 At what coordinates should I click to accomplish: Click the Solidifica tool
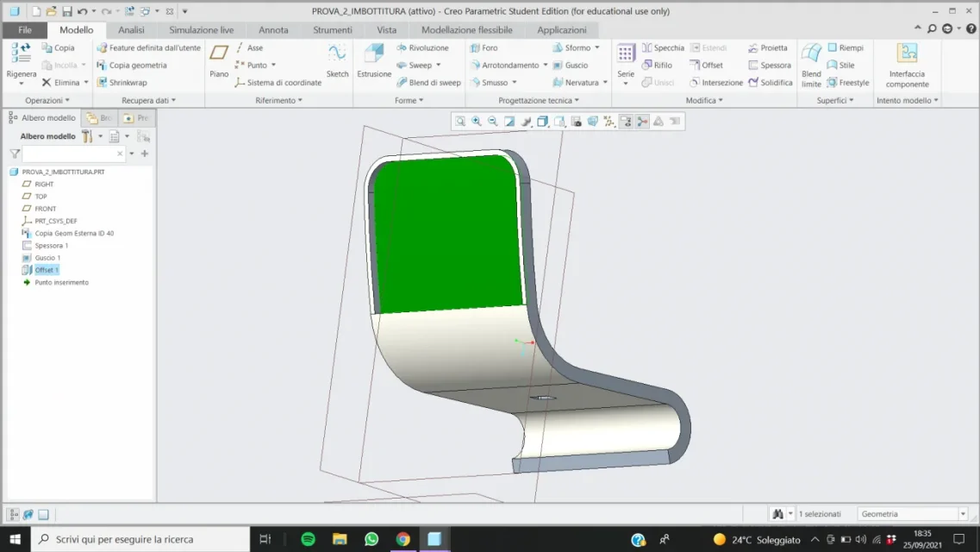click(770, 83)
